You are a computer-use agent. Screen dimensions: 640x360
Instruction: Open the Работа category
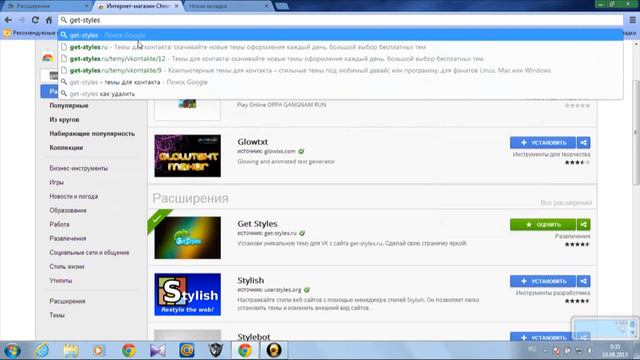point(59,224)
